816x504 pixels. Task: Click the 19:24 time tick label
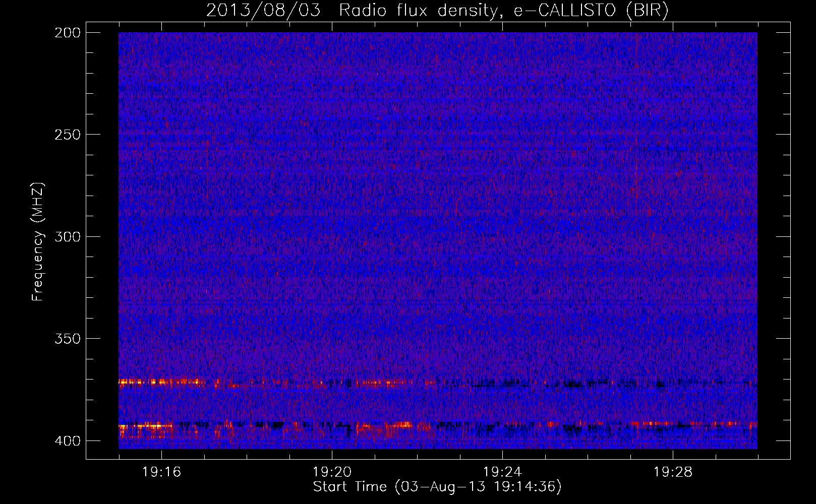click(x=502, y=472)
